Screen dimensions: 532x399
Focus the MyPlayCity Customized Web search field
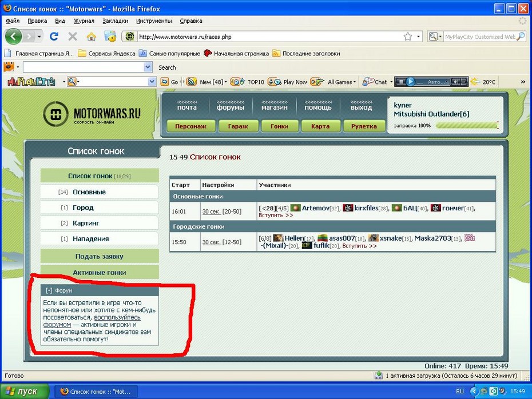coord(480,37)
